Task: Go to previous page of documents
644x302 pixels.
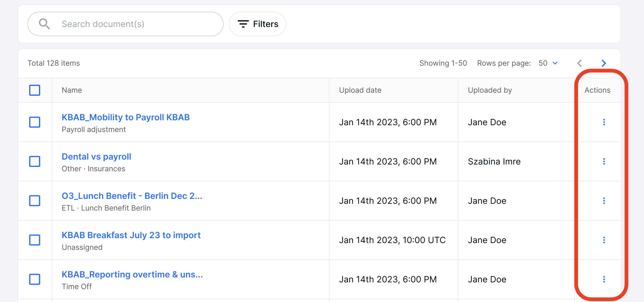Action: [x=579, y=63]
